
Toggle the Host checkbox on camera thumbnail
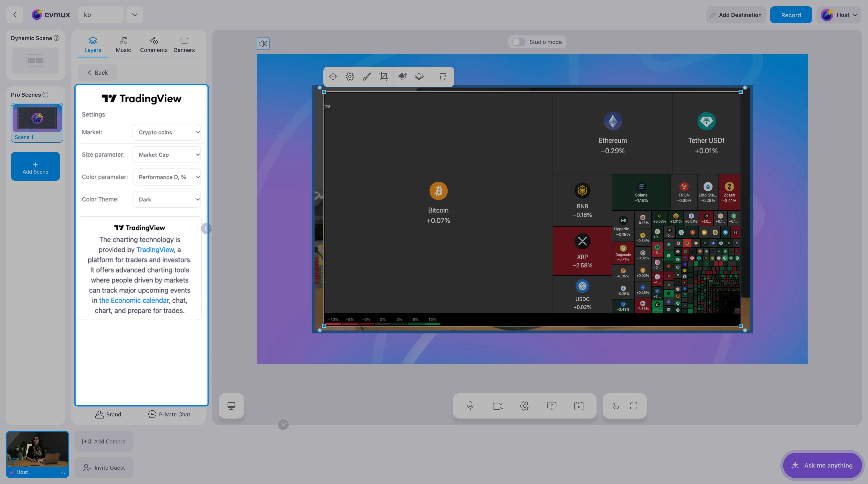point(12,472)
